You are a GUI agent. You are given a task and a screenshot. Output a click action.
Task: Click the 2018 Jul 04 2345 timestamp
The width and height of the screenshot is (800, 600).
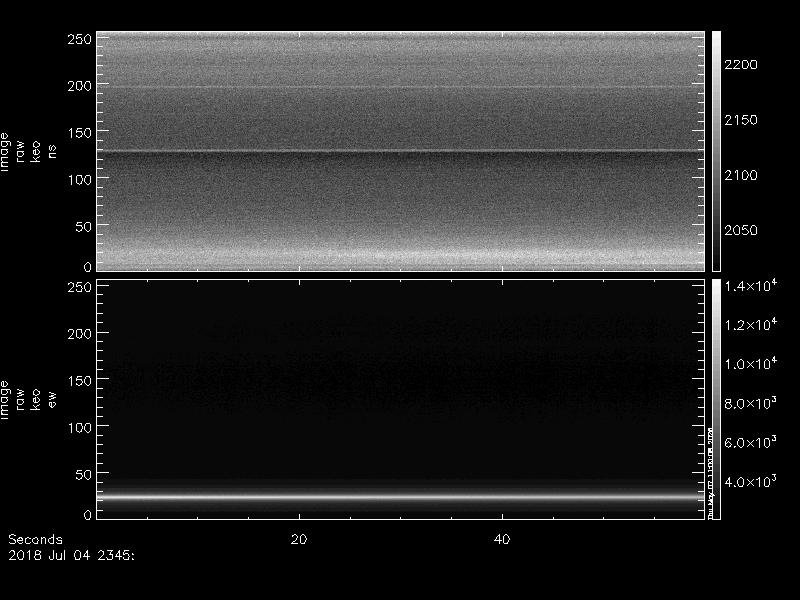coord(71,555)
